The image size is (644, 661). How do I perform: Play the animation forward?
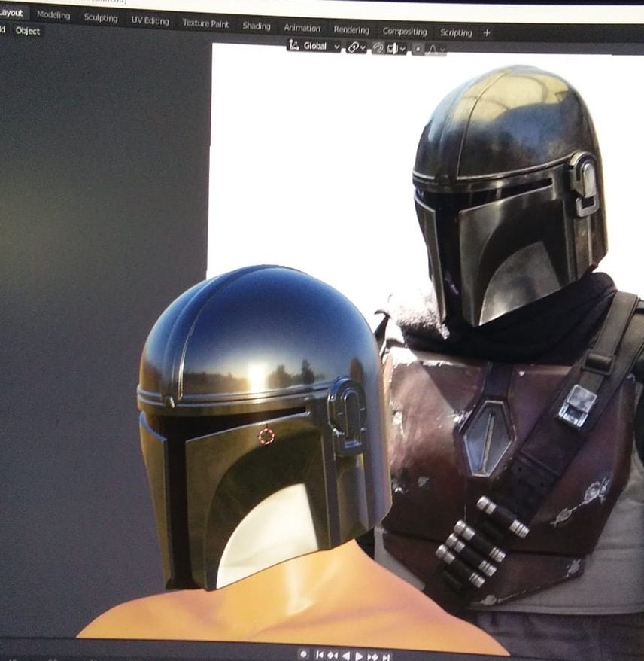360,655
